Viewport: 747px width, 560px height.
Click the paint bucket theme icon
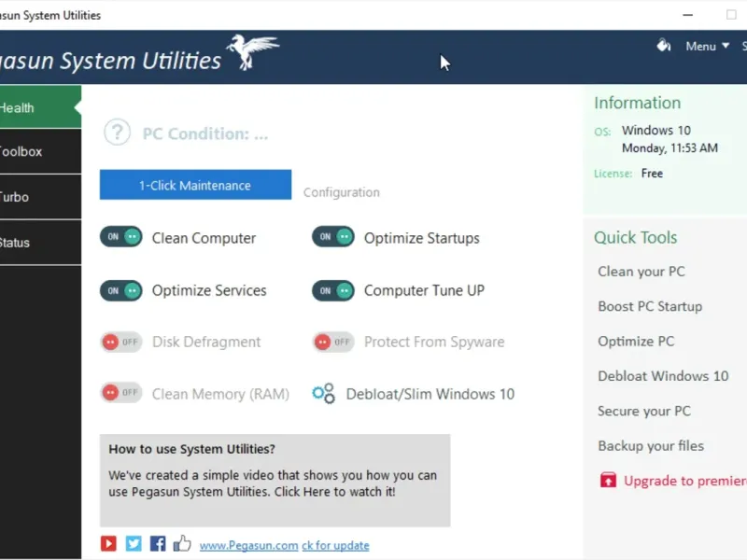(664, 46)
